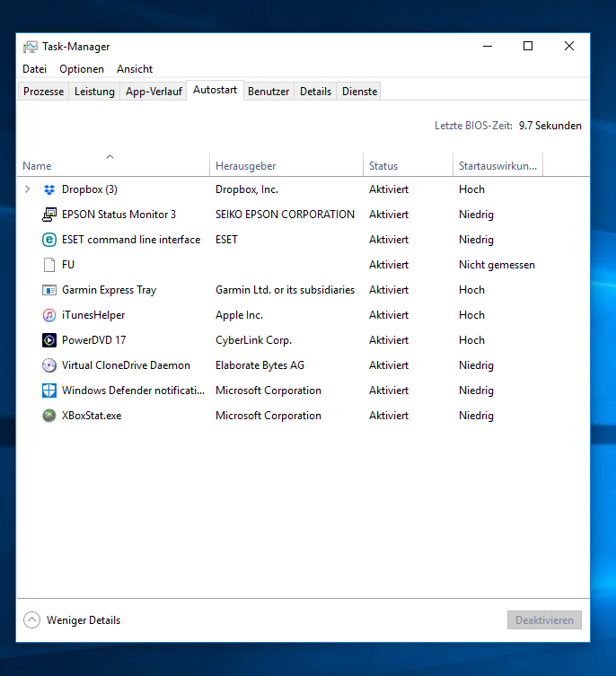Switch to the Leistung tab
The width and height of the screenshot is (616, 676).
(x=94, y=92)
